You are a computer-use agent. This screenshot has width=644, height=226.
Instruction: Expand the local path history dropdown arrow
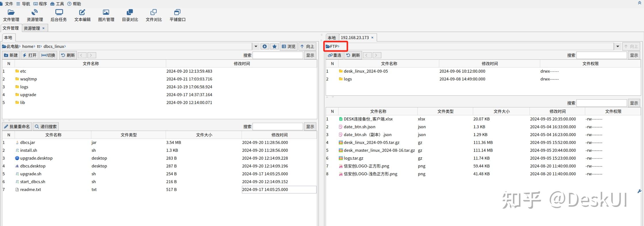pyautogui.click(x=256, y=46)
